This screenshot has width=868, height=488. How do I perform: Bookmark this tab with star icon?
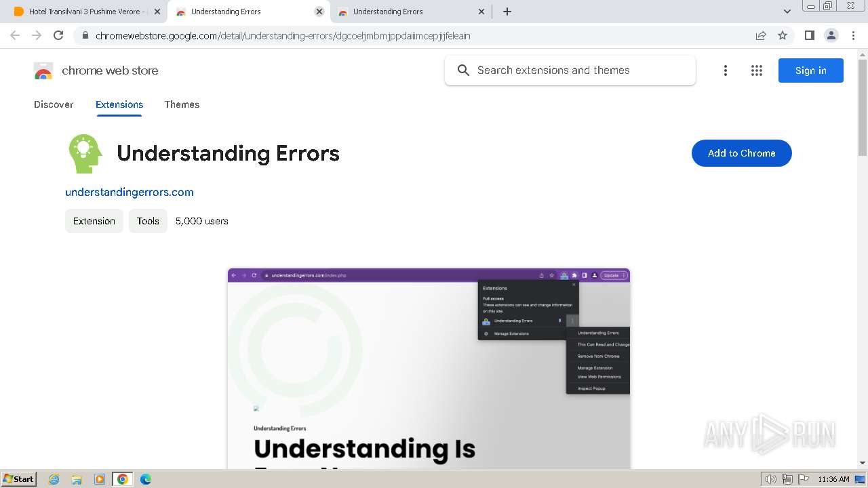(x=783, y=35)
